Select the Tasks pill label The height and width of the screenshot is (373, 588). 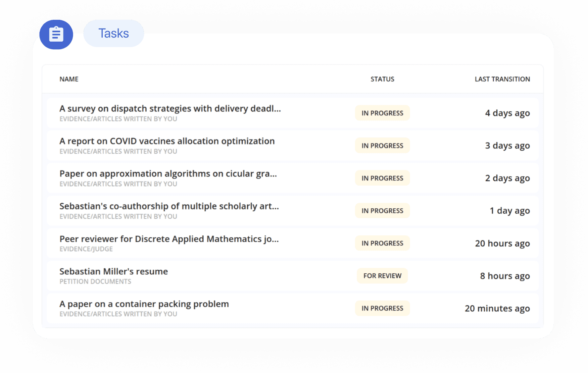113,33
